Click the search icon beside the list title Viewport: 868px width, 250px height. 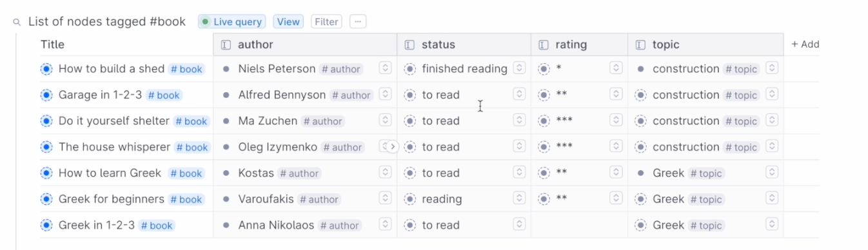point(17,22)
